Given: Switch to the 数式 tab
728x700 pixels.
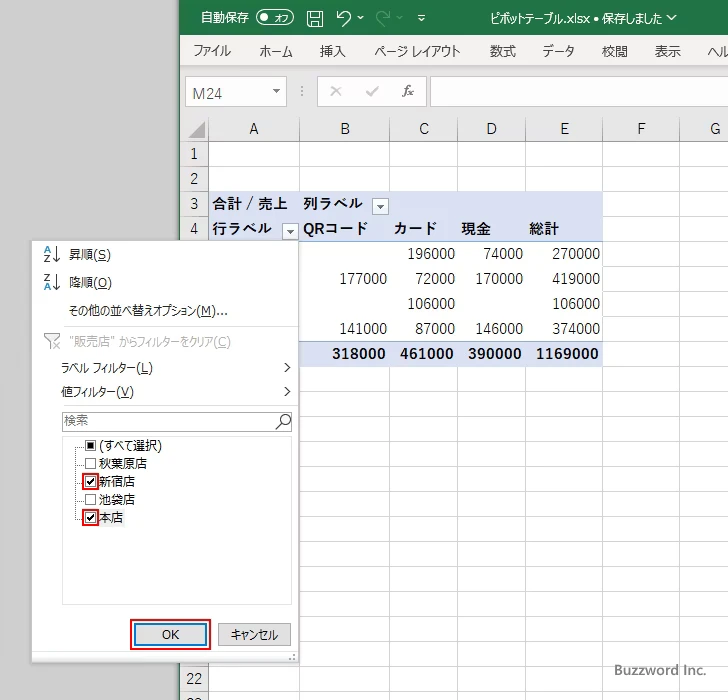Looking at the screenshot, I should click(503, 51).
